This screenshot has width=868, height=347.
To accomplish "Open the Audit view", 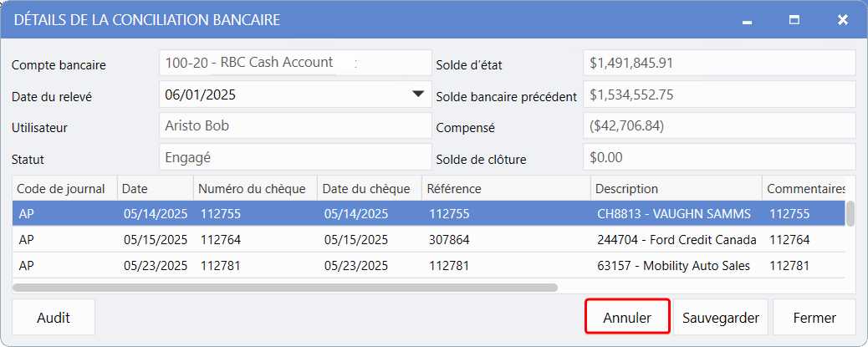I will click(x=54, y=318).
